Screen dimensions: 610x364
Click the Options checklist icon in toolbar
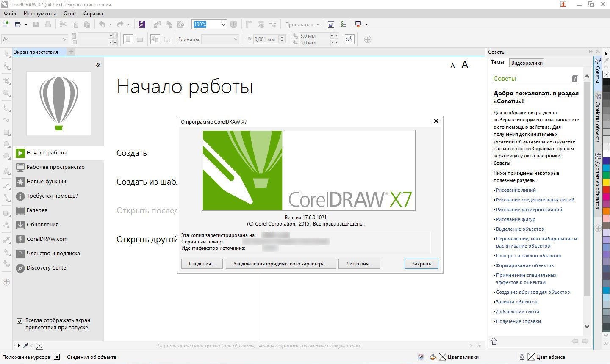tap(343, 24)
